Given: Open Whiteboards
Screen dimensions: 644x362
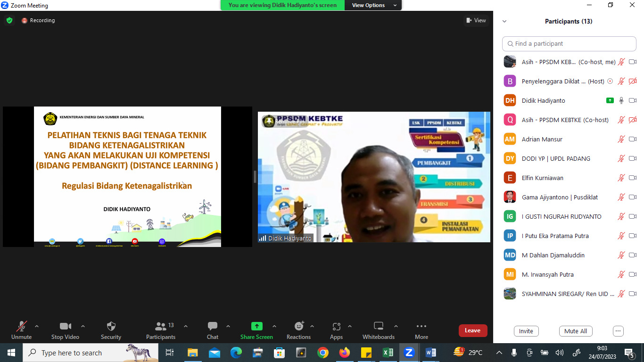Looking at the screenshot, I should click(378, 330).
